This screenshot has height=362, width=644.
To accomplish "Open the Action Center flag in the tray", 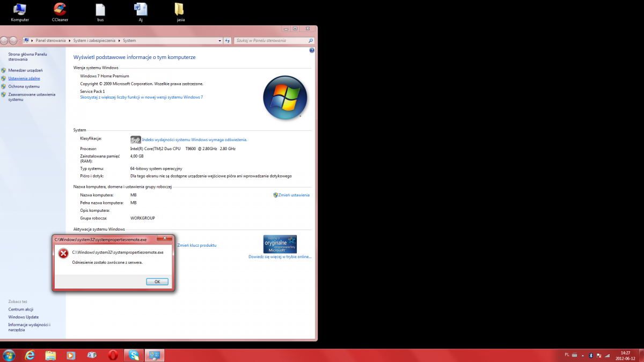I will point(599,355).
